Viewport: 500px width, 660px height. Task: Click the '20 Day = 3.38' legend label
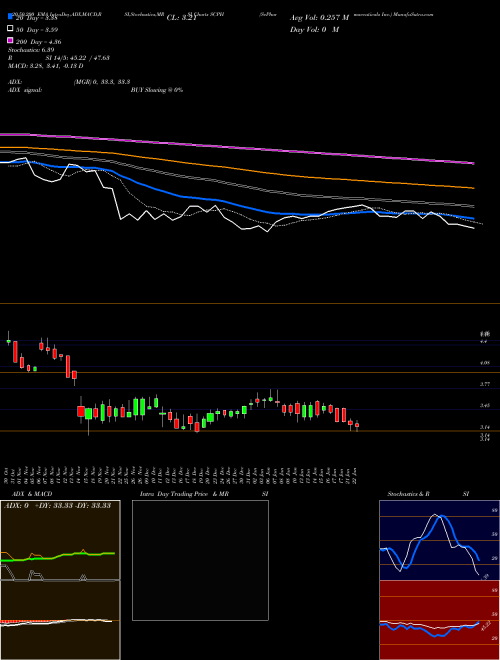(x=36, y=18)
